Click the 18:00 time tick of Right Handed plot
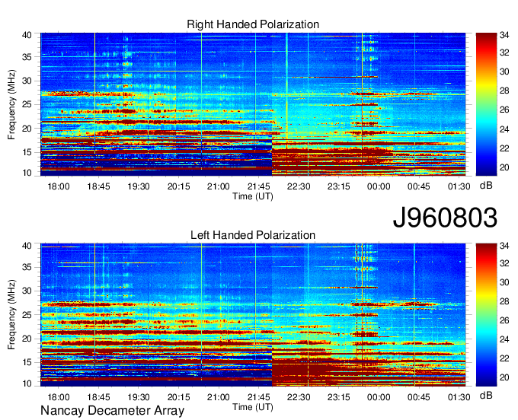The height and width of the screenshot is (420, 518). click(59, 186)
